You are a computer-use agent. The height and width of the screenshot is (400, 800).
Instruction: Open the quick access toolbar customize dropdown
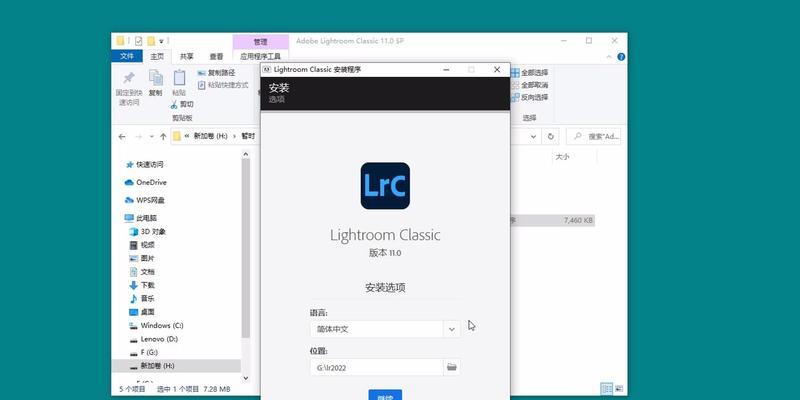click(x=161, y=41)
